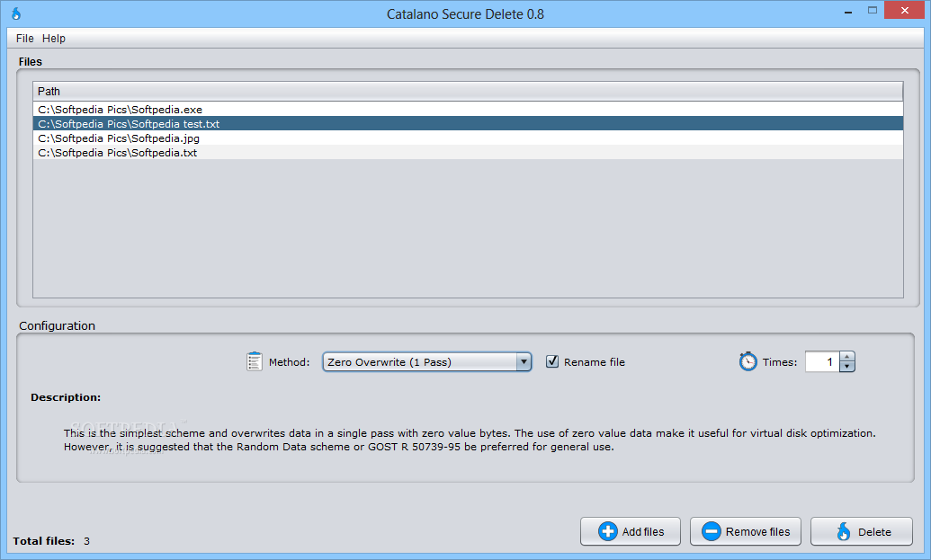Click the flame app icon in title bar
931x560 pixels.
[16, 13]
